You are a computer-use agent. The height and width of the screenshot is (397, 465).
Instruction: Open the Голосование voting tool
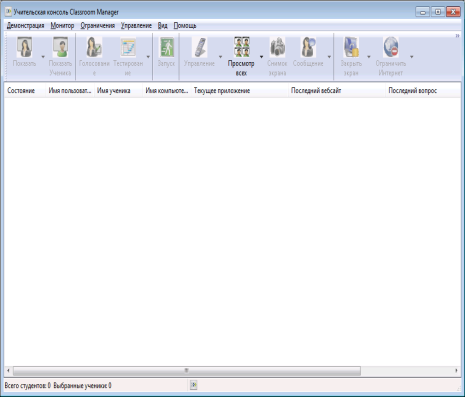tap(94, 47)
